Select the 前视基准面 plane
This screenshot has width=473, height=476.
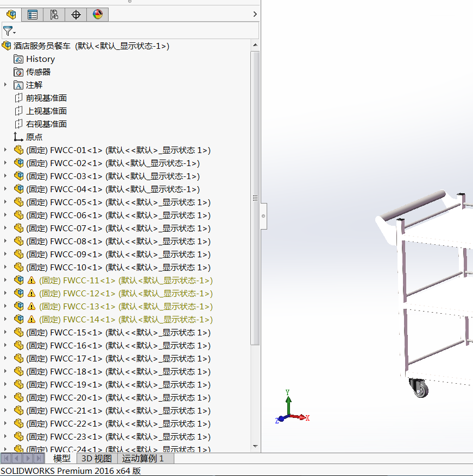[46, 98]
